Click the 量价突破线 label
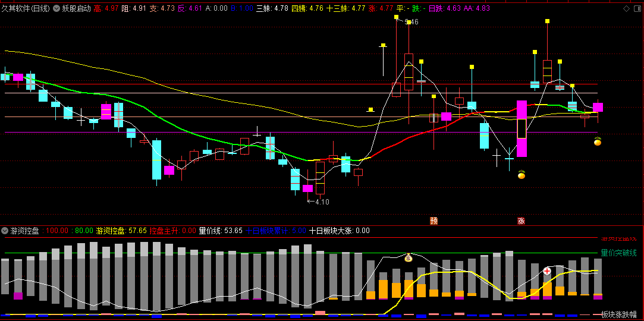 pos(619,253)
